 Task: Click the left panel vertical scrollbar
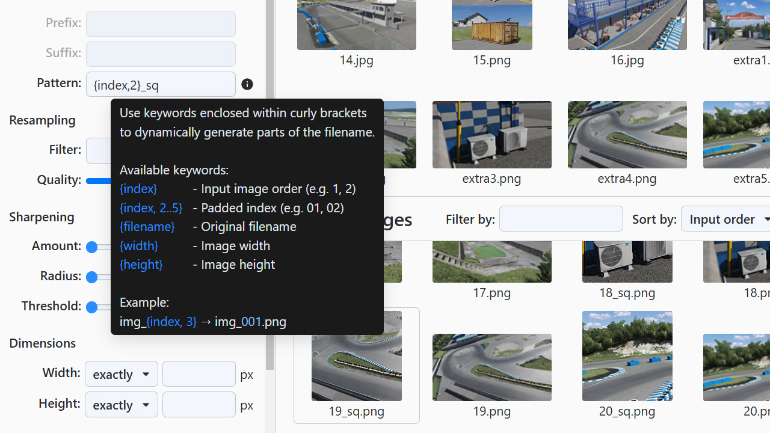tap(270, 185)
